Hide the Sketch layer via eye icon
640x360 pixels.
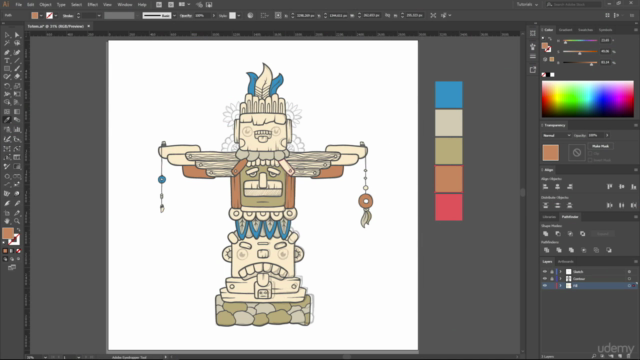click(x=544, y=272)
